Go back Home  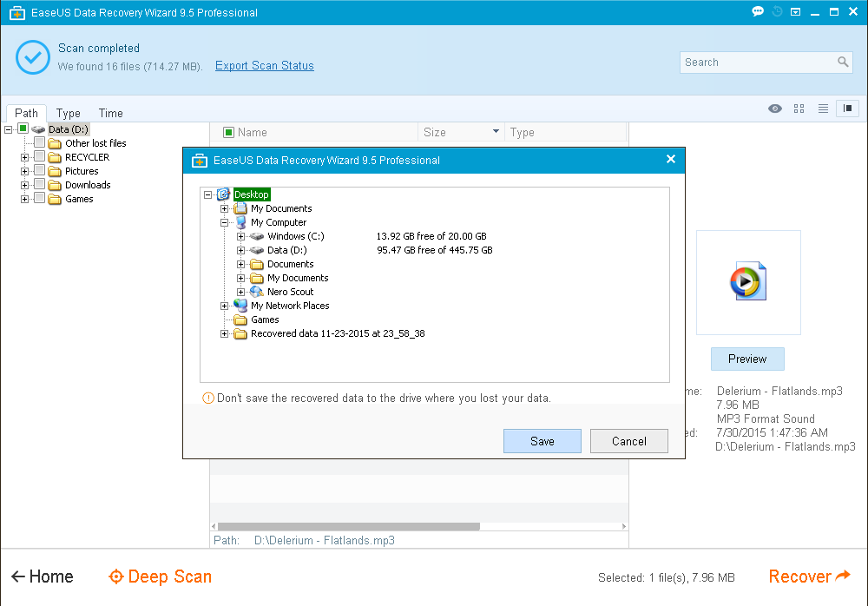point(42,576)
